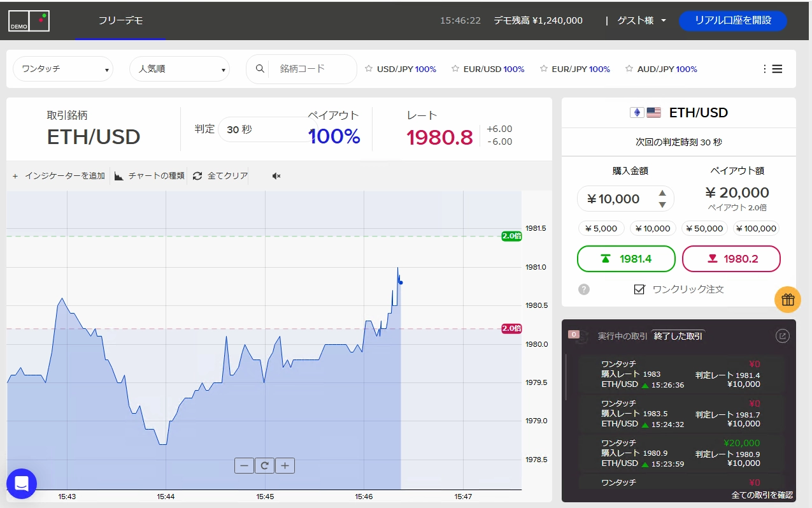Click the レート 1980.8 value
Screen dimensions: 812x508
[x=439, y=137]
